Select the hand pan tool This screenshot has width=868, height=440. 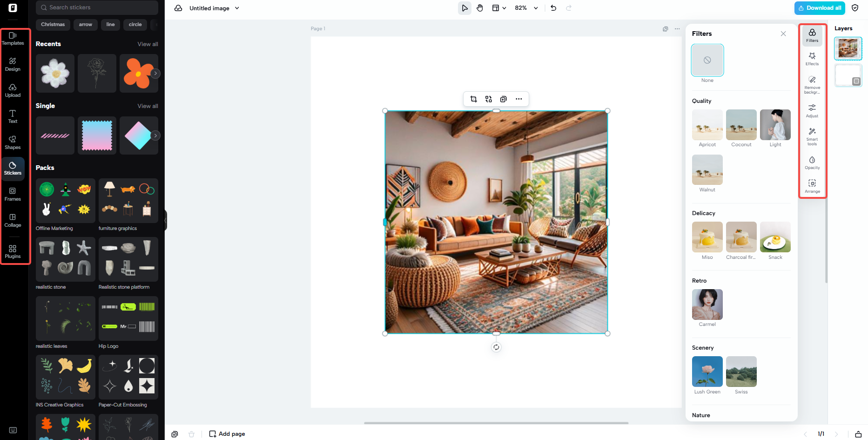click(480, 8)
